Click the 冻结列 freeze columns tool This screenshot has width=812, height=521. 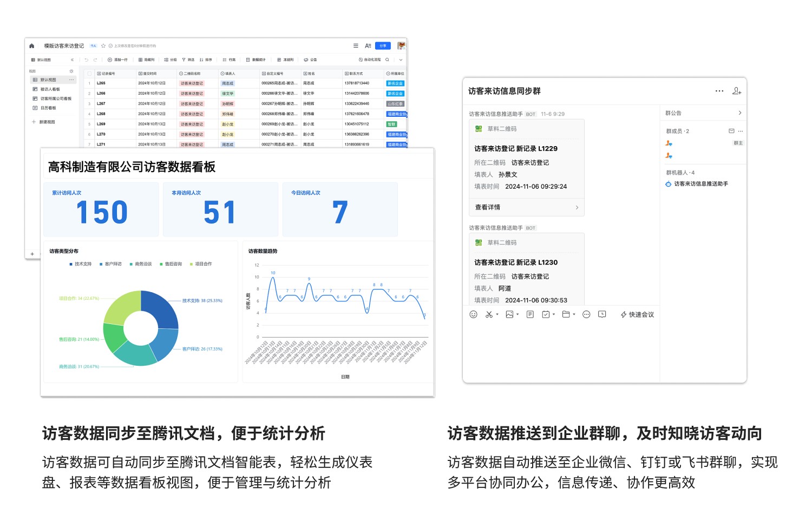[x=285, y=60]
